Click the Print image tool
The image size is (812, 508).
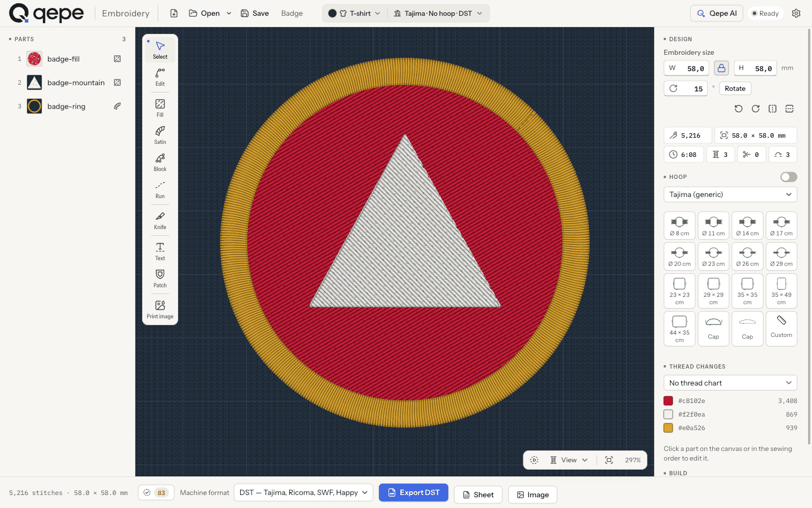[x=160, y=309]
